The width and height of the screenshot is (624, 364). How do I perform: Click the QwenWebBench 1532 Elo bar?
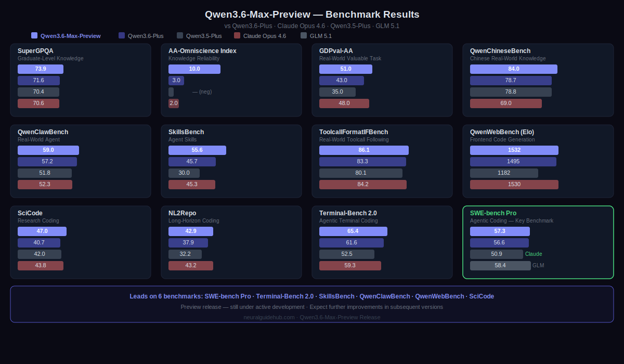[x=514, y=150]
